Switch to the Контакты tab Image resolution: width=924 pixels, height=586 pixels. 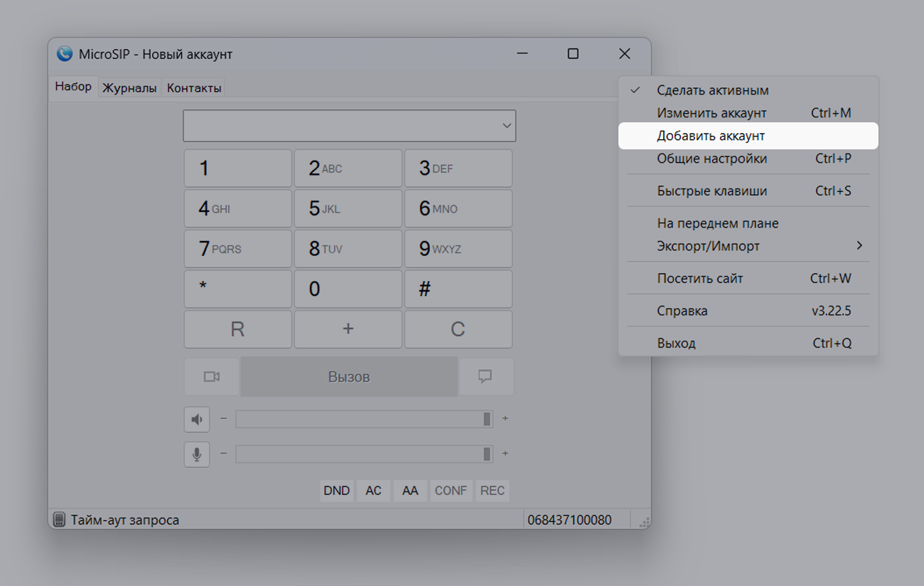coord(194,88)
